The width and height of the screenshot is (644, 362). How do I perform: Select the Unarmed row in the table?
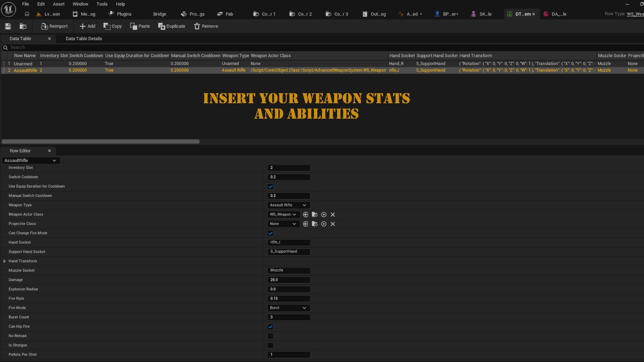322,64
